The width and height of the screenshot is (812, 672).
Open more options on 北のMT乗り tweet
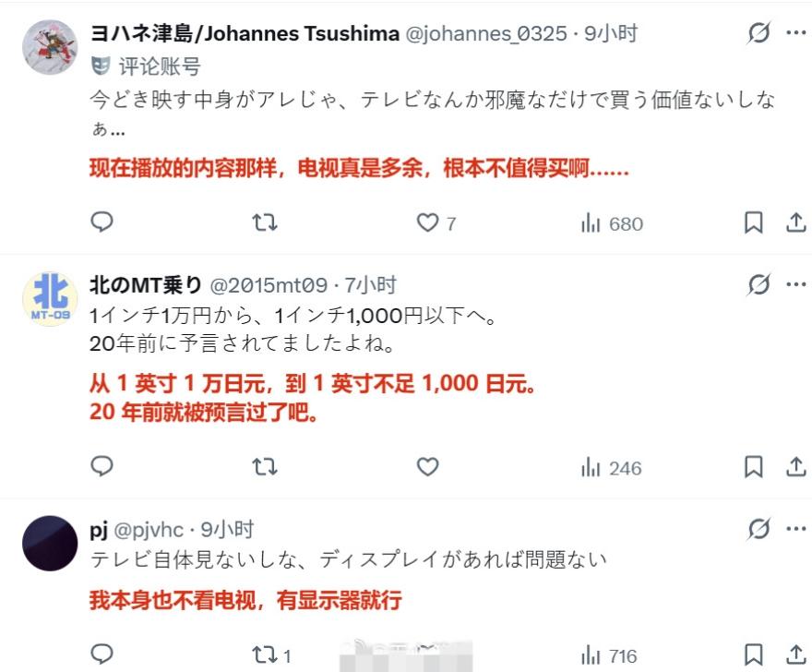[x=796, y=284]
